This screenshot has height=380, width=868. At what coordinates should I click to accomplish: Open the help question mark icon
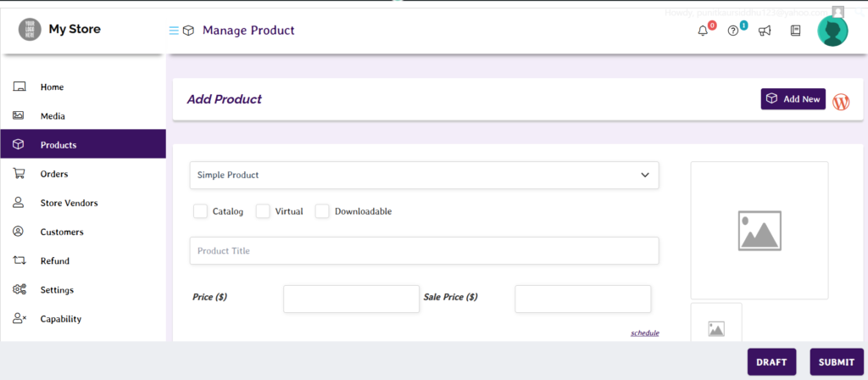click(733, 31)
